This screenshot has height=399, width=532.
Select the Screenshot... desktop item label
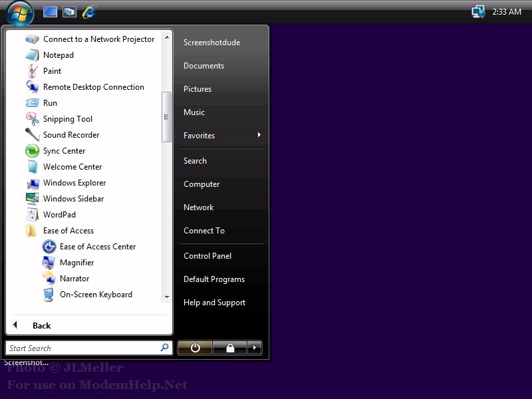(x=26, y=362)
